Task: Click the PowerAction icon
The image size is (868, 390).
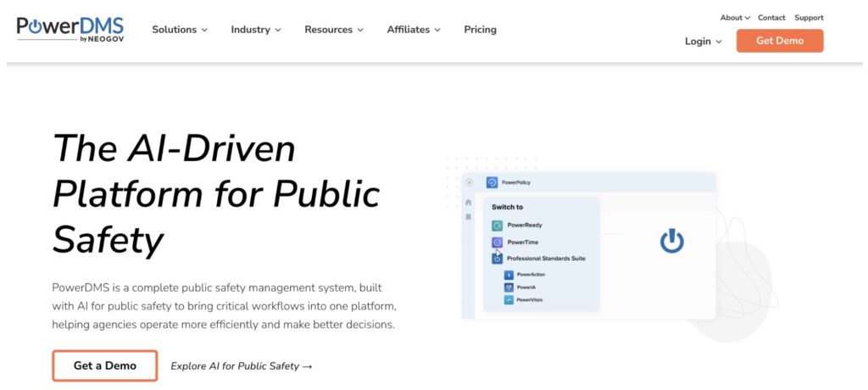Action: 509,274
